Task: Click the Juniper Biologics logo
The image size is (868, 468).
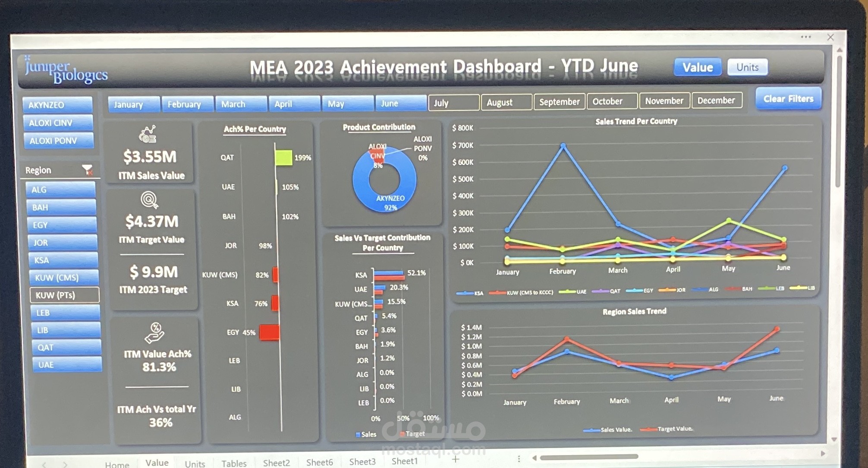Action: (x=66, y=70)
